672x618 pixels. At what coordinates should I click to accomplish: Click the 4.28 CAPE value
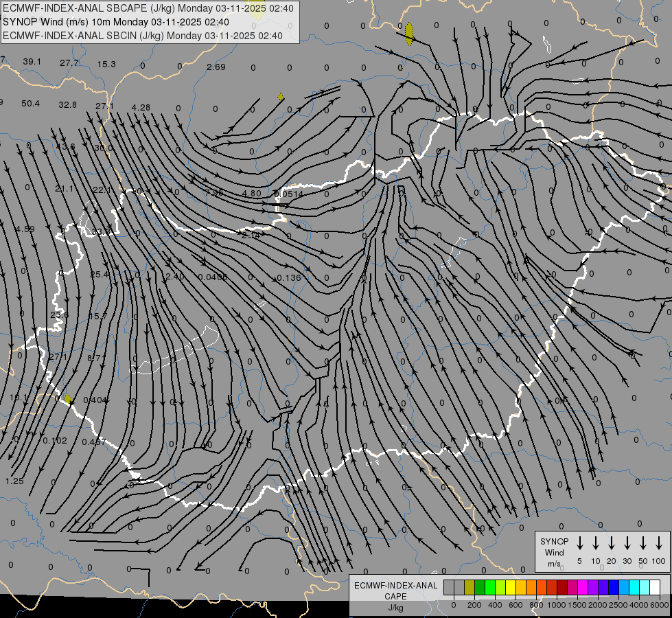click(141, 108)
